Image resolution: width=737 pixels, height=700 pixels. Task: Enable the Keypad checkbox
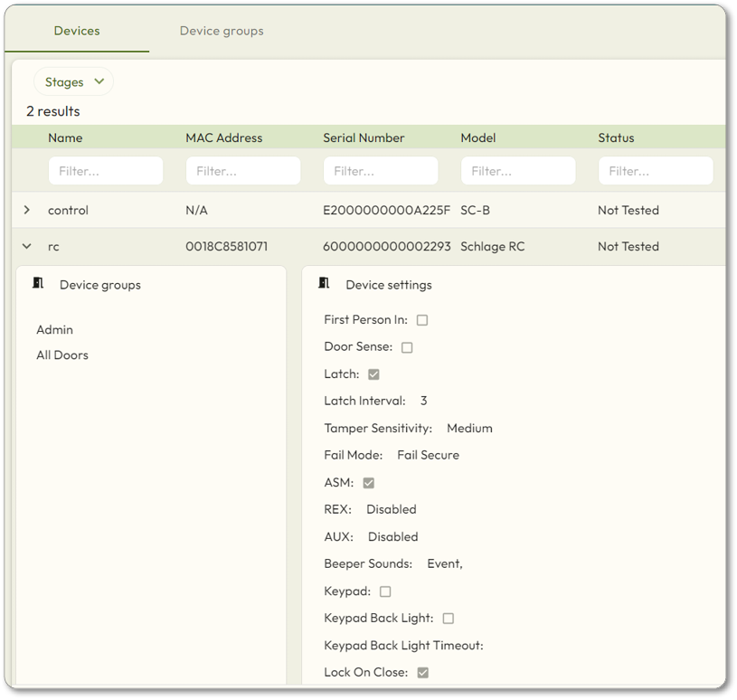(385, 591)
